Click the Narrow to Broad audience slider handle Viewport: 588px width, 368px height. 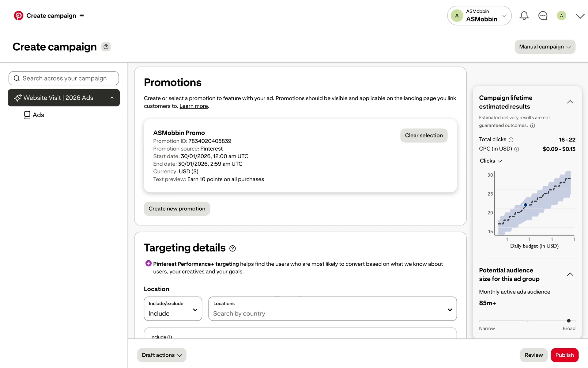569,321
